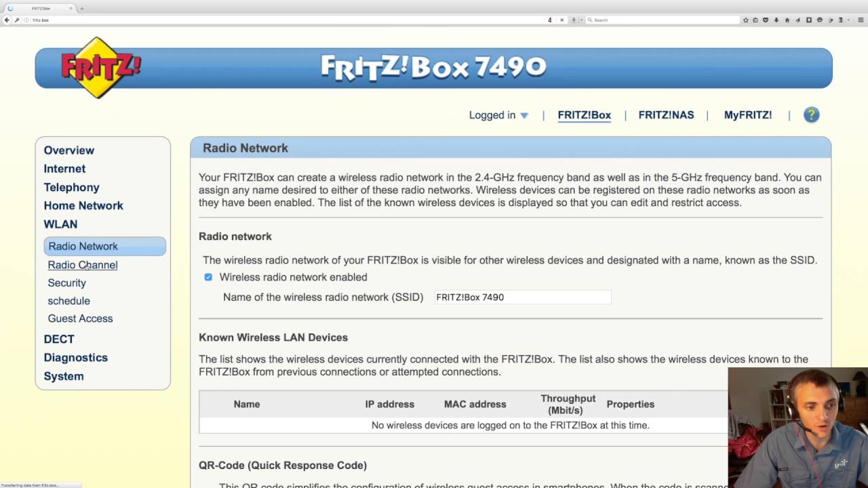Click the chat bubble icon in the toolbar
This screenshot has width=868, height=488.
tap(820, 20)
